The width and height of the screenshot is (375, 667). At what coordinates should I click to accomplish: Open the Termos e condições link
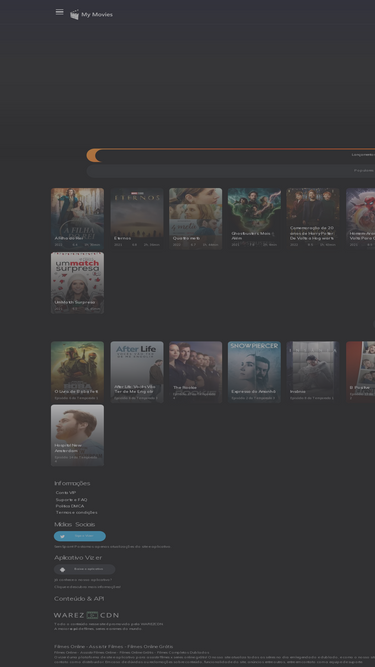[77, 512]
